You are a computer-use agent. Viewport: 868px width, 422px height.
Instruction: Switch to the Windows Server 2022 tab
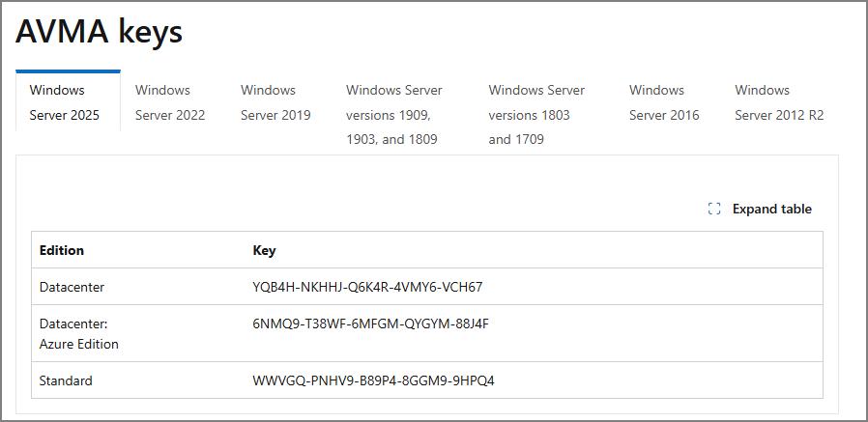click(x=170, y=102)
